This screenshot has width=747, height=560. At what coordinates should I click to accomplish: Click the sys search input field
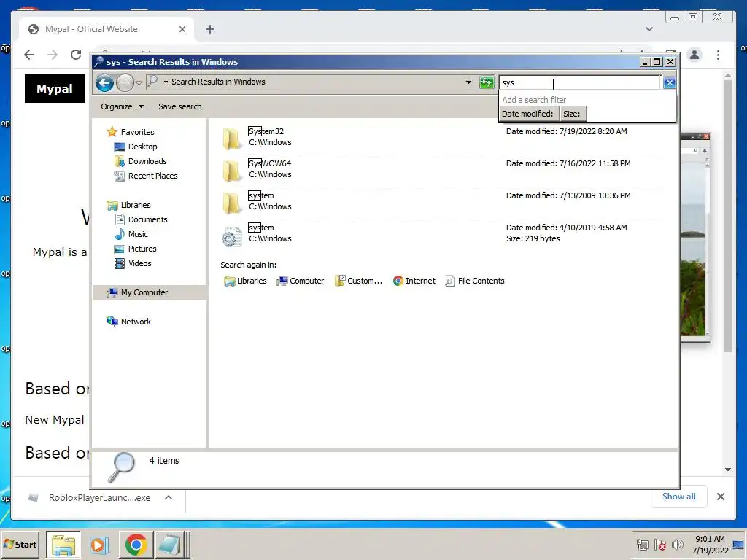580,83
